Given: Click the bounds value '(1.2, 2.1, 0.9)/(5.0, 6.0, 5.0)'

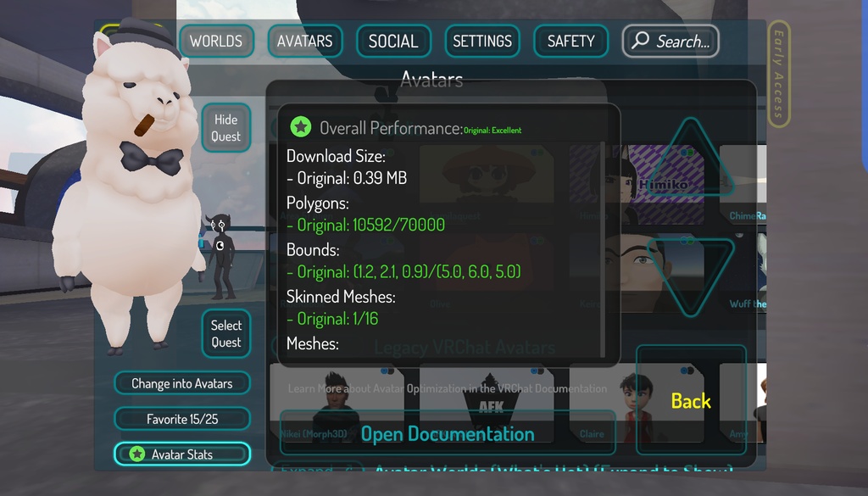Looking at the screenshot, I should point(437,272).
